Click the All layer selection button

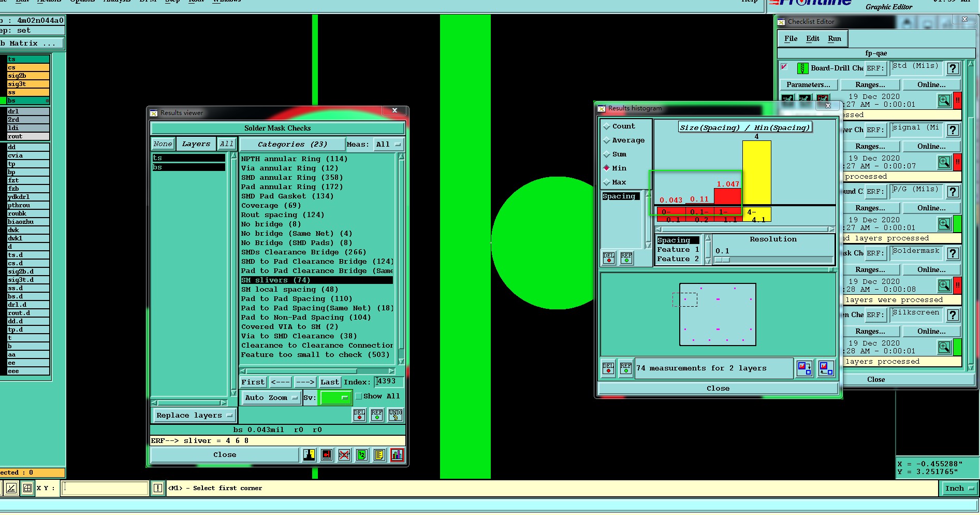[226, 144]
